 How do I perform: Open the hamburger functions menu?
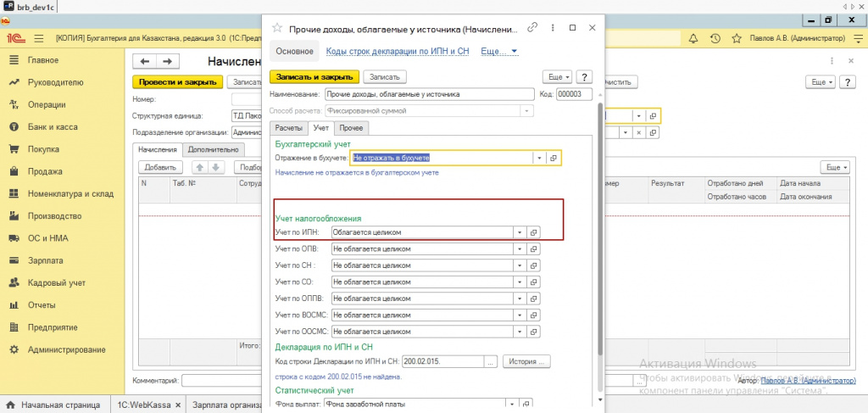coord(39,39)
